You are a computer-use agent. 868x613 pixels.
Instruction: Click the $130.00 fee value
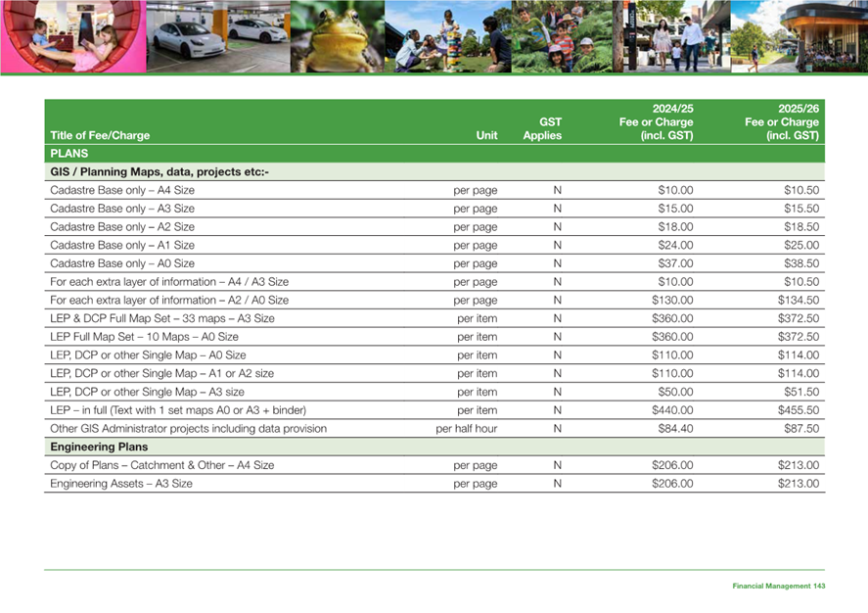[672, 300]
